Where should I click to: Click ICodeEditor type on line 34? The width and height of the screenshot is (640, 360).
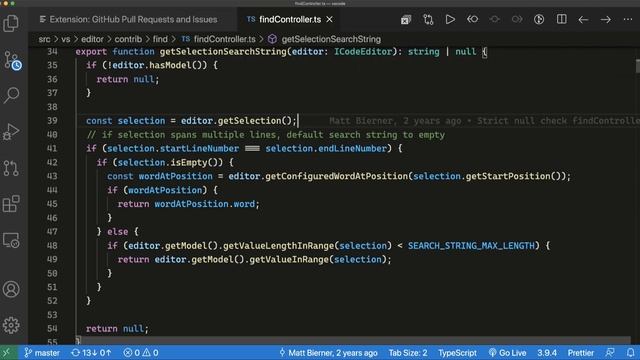click(x=363, y=52)
